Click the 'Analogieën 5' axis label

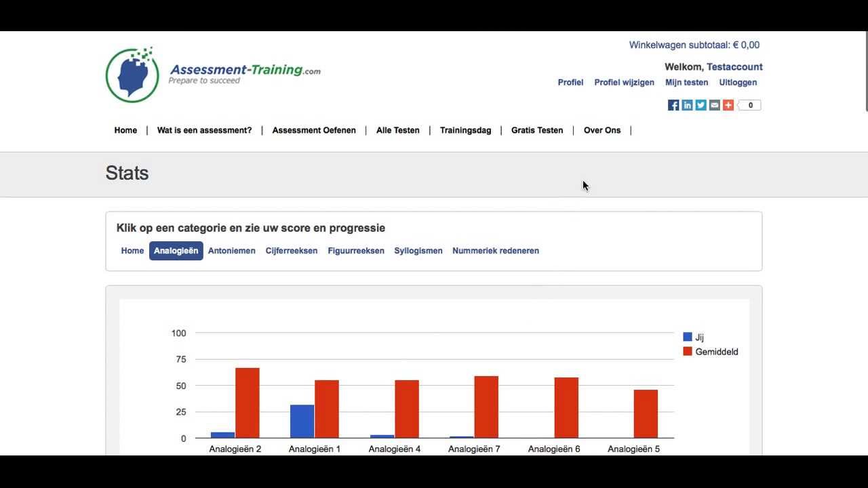pos(633,449)
